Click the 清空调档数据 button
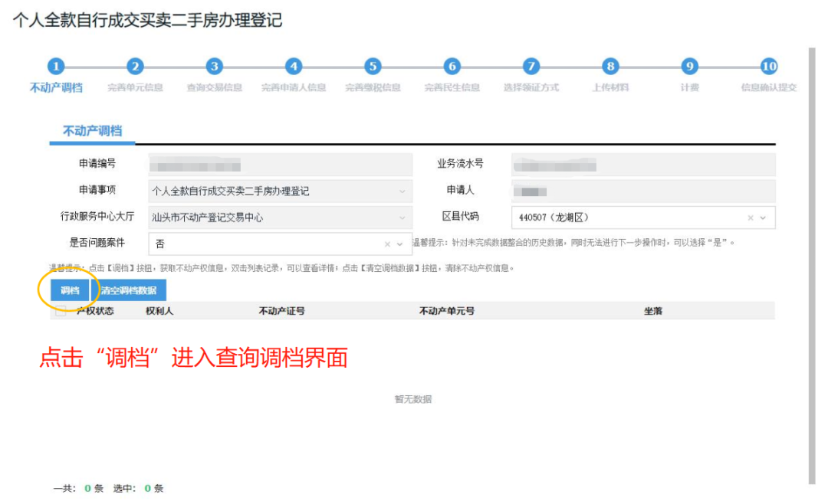The width and height of the screenshot is (828, 504). pyautogui.click(x=127, y=291)
